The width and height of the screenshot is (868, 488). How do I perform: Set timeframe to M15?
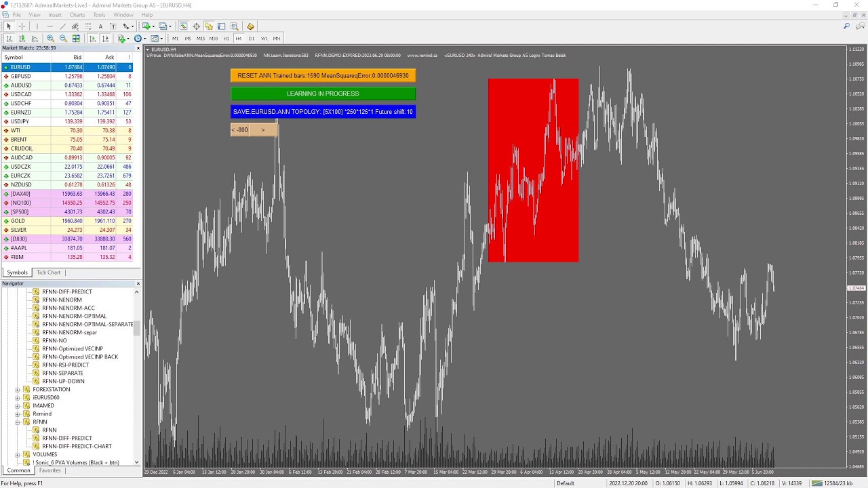pyautogui.click(x=201, y=39)
